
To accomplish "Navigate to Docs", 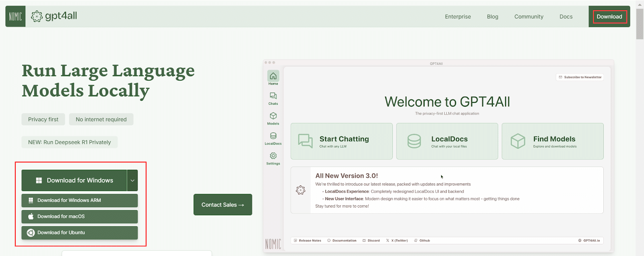I will pyautogui.click(x=566, y=17).
